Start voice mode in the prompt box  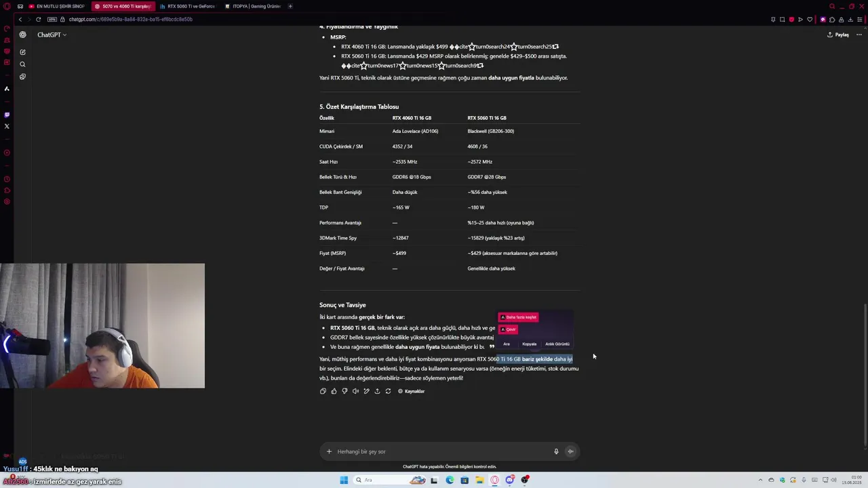(570, 451)
